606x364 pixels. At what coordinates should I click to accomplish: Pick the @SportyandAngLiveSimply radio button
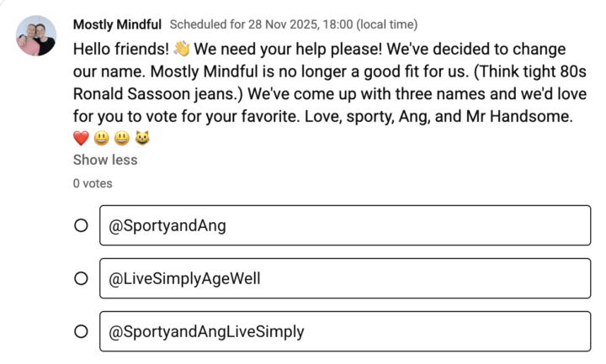pyautogui.click(x=81, y=332)
